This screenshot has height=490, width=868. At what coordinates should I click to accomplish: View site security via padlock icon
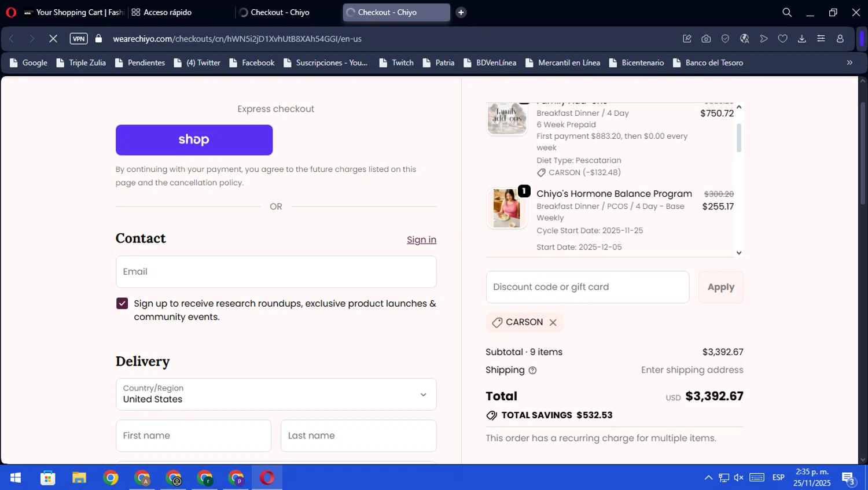point(98,39)
